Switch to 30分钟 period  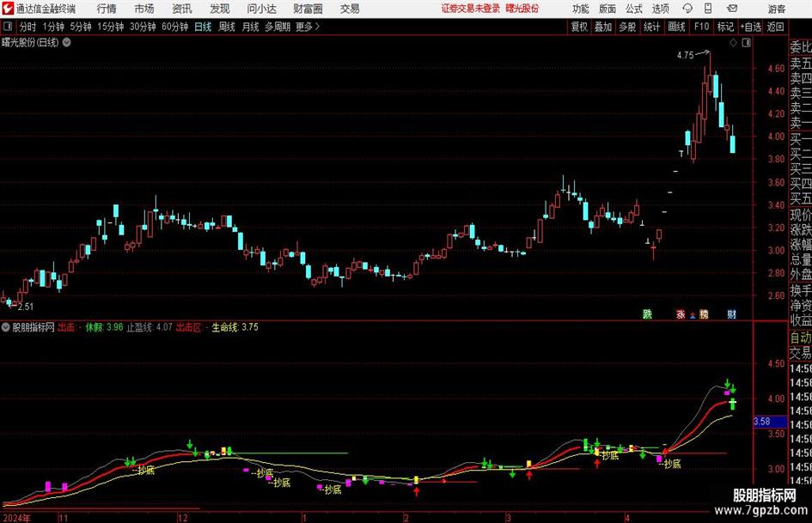143,27
